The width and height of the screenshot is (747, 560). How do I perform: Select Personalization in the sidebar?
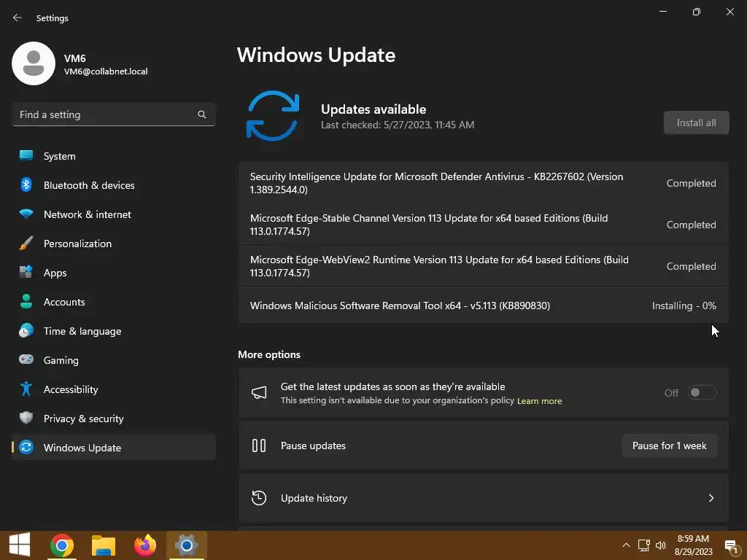click(x=113, y=244)
